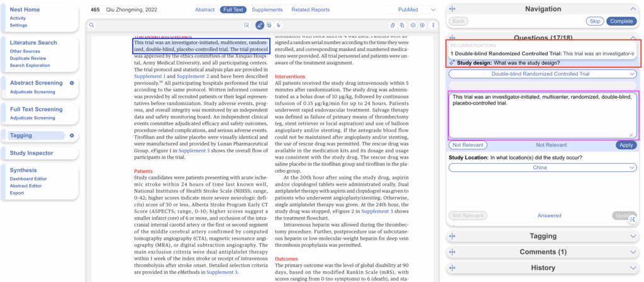Viewport: 644px width, 282px height.
Task: Click the Complete button
Action: click(x=621, y=21)
